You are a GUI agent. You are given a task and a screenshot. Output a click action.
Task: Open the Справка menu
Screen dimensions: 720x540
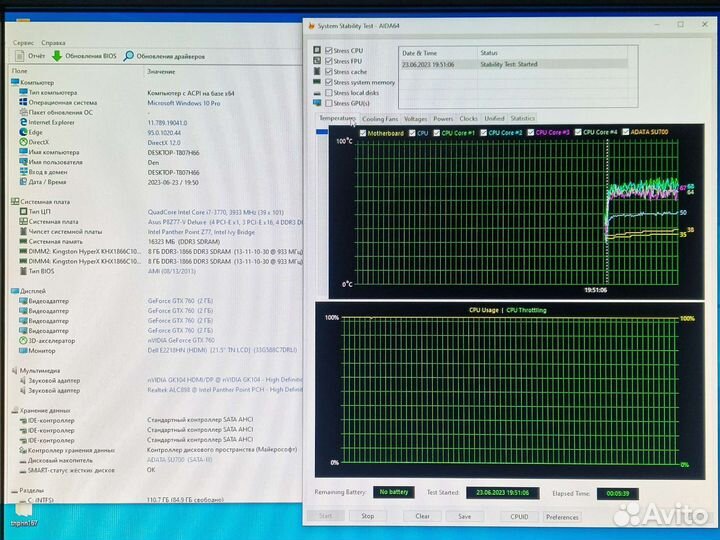53,43
